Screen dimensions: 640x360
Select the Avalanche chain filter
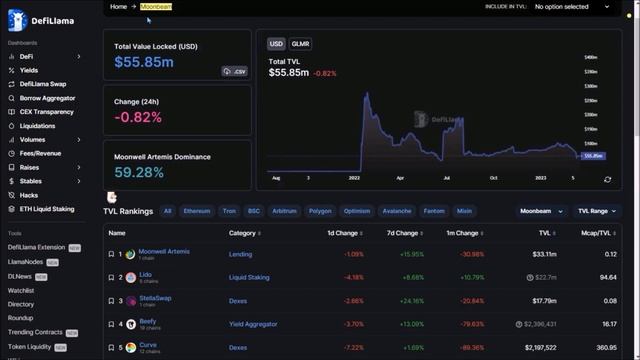tap(397, 211)
